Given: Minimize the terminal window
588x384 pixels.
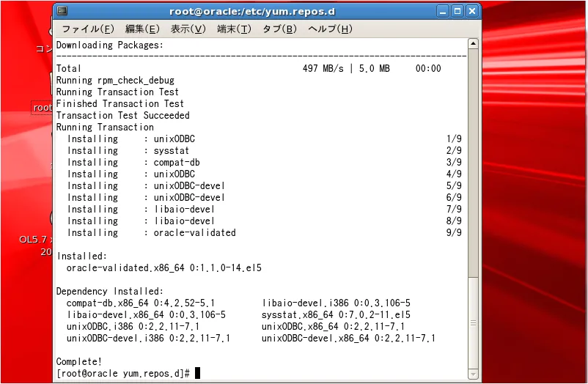Looking at the screenshot, I should click(x=443, y=11).
